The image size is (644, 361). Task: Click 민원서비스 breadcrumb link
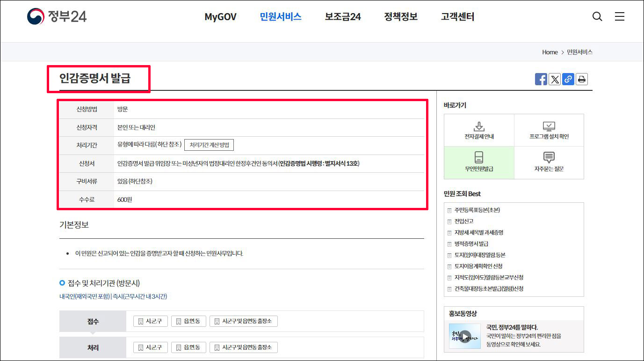[580, 52]
